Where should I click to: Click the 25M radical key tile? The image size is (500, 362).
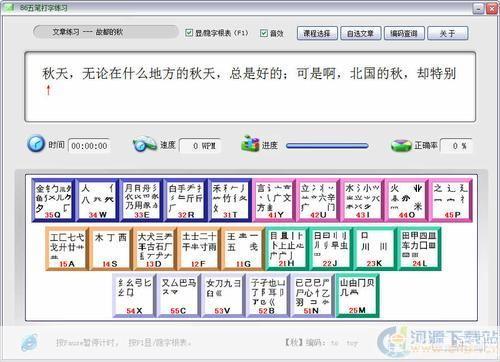tap(357, 296)
